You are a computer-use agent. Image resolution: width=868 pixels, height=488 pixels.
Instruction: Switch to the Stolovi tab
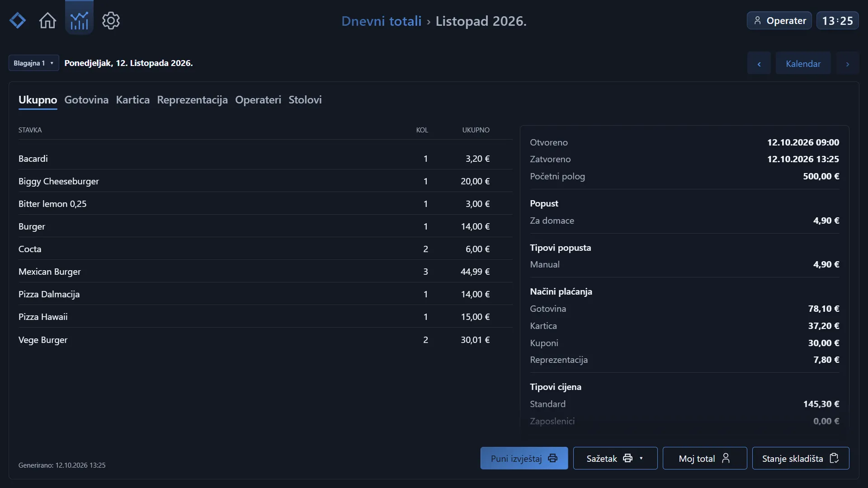(305, 100)
